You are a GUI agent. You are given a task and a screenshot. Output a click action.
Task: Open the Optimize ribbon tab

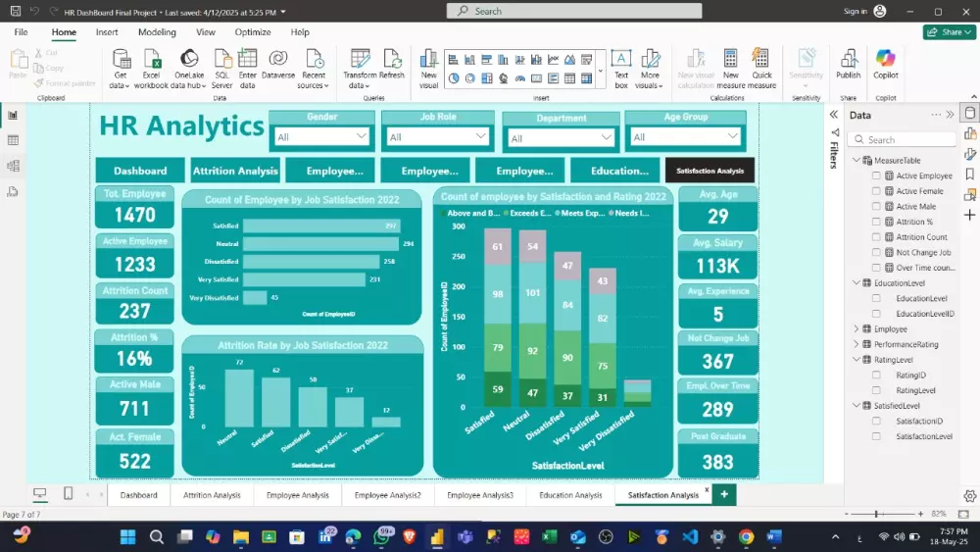(253, 32)
